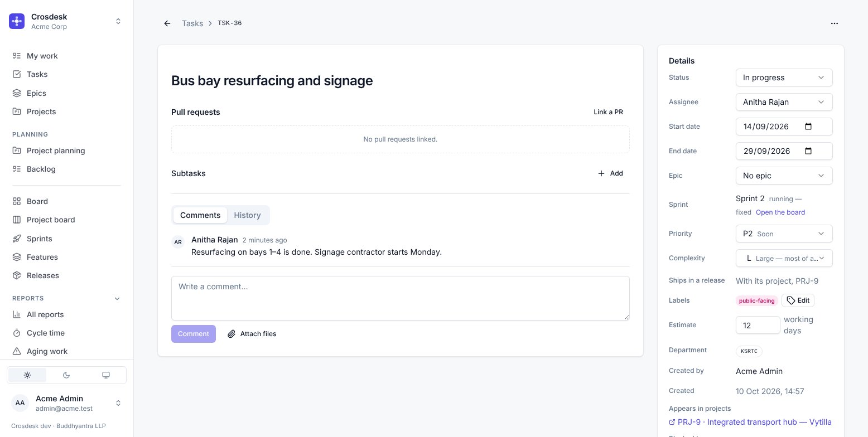Open the Assignee dropdown Anitha Rajan
Viewport: 868px width, 437px height.
point(784,102)
